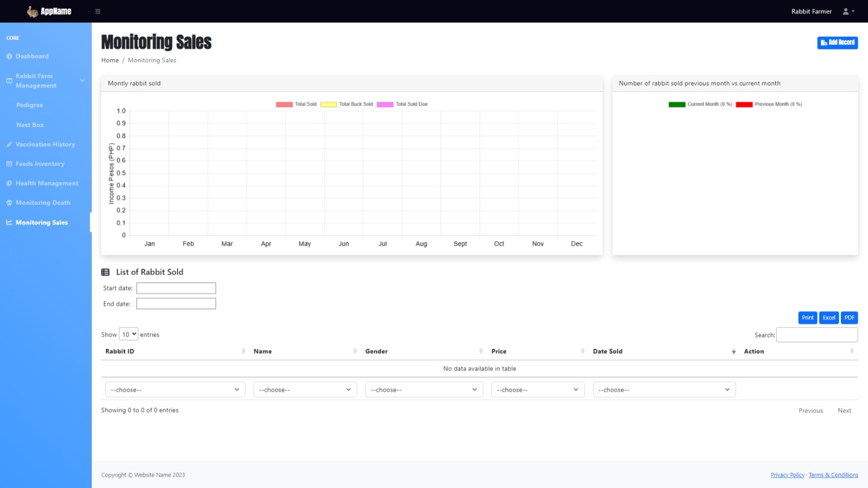
Task: Click the Vaccination History syringe icon
Action: [x=9, y=145]
